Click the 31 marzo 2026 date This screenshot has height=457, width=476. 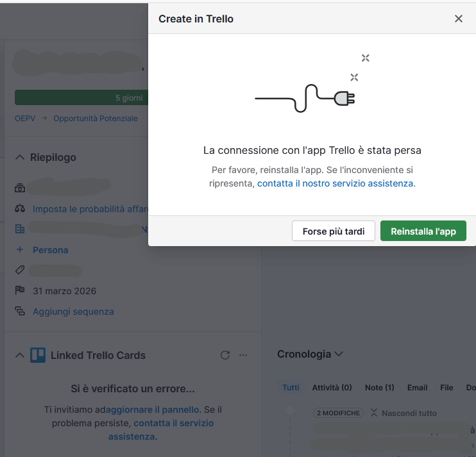click(x=64, y=291)
